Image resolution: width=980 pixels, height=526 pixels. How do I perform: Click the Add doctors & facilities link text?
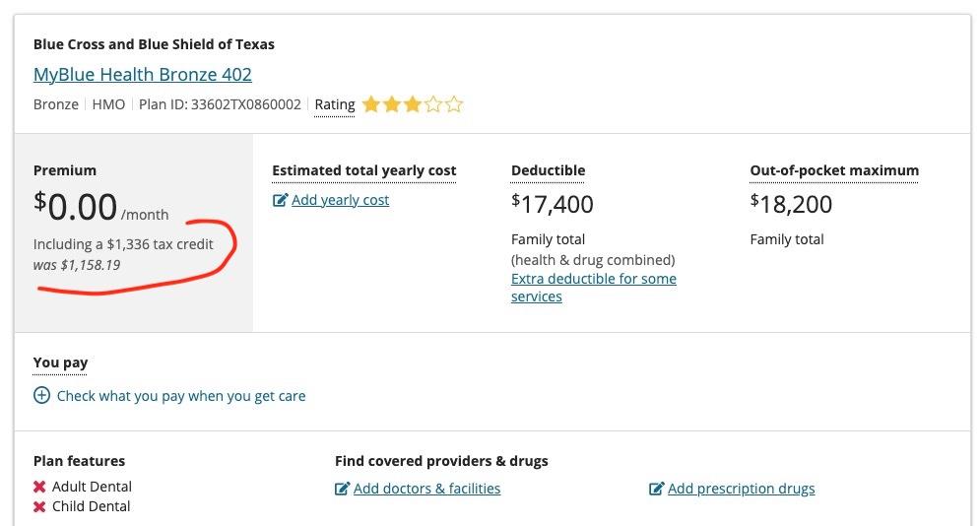click(426, 489)
